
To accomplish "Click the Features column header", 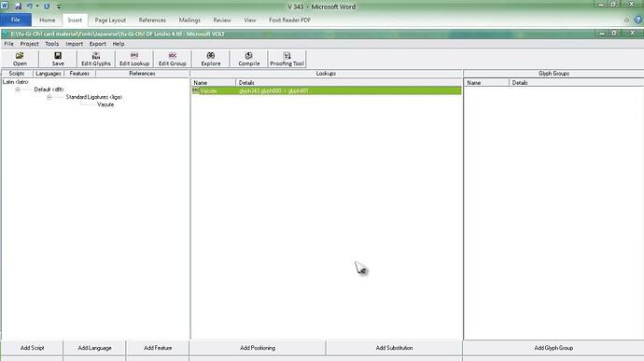I will [x=79, y=74].
